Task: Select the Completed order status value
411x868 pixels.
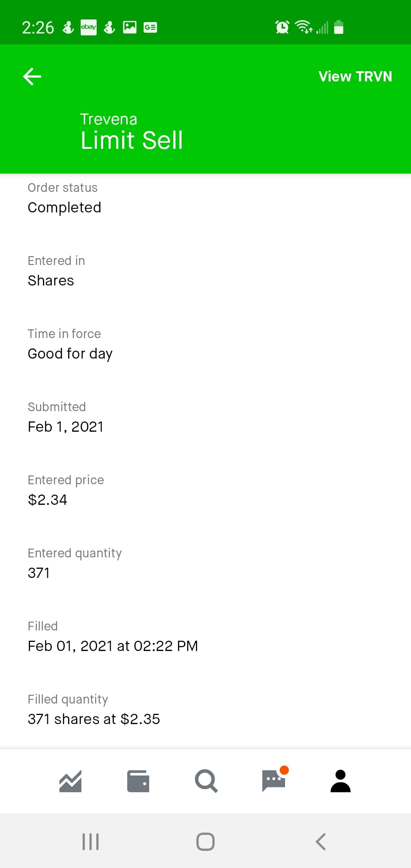Action: [x=65, y=207]
